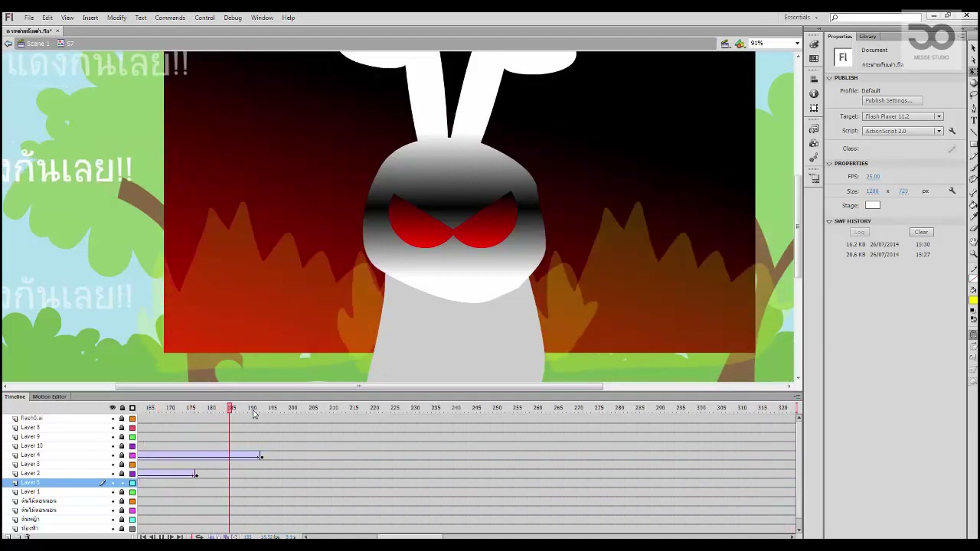Click the Edit Symbols icon above the stage
This screenshot has height=551, width=980.
click(x=740, y=44)
